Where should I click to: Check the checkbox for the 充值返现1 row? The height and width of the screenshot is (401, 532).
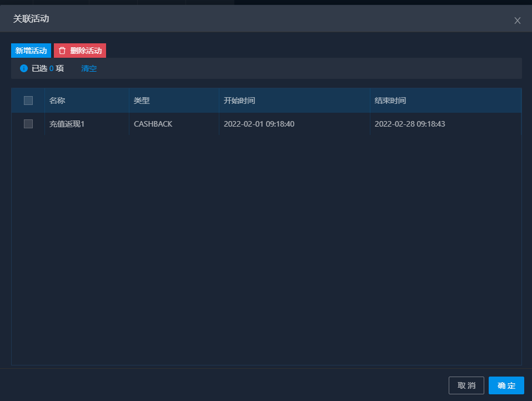click(x=28, y=124)
